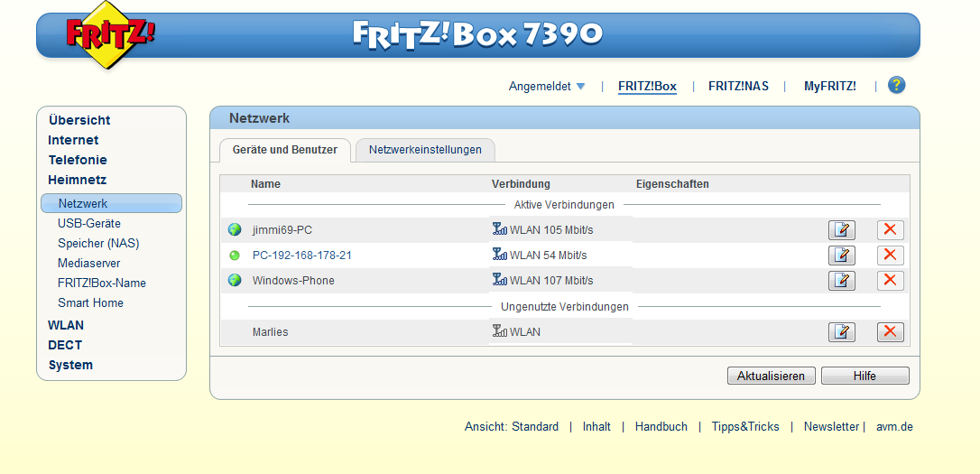The height and width of the screenshot is (474, 980).
Task: Collapse Heimnetz menu in the sidebar
Action: (x=78, y=180)
